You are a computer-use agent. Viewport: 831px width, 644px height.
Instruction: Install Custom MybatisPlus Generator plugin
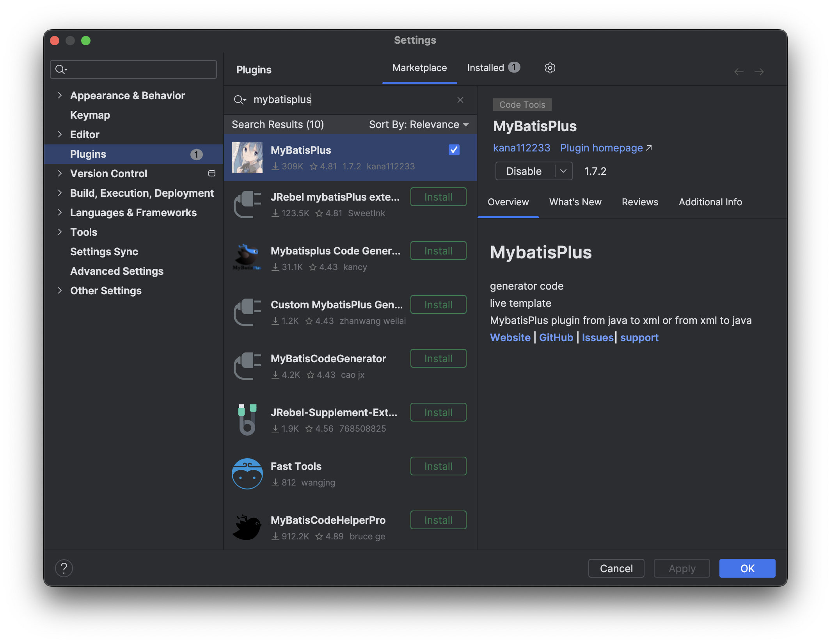click(438, 304)
